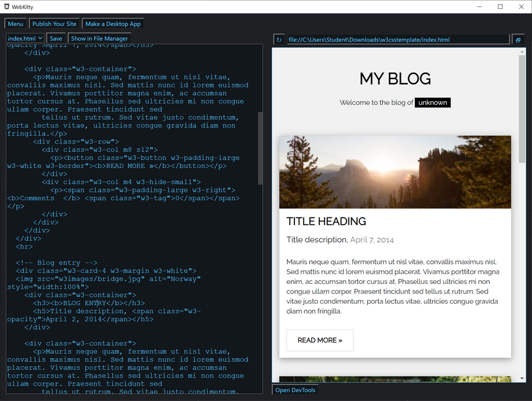Viewport: 532px width, 401px height.
Task: Save the current file
Action: coord(56,39)
